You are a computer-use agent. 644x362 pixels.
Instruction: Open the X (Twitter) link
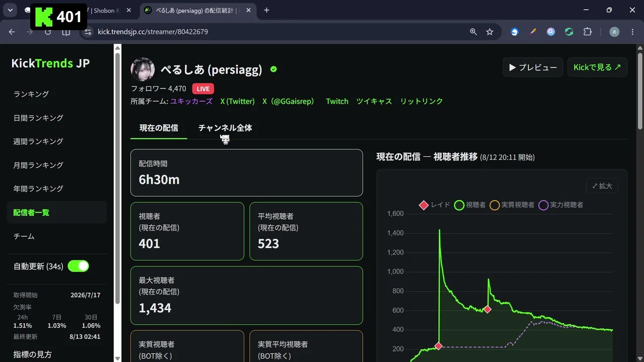(x=237, y=101)
